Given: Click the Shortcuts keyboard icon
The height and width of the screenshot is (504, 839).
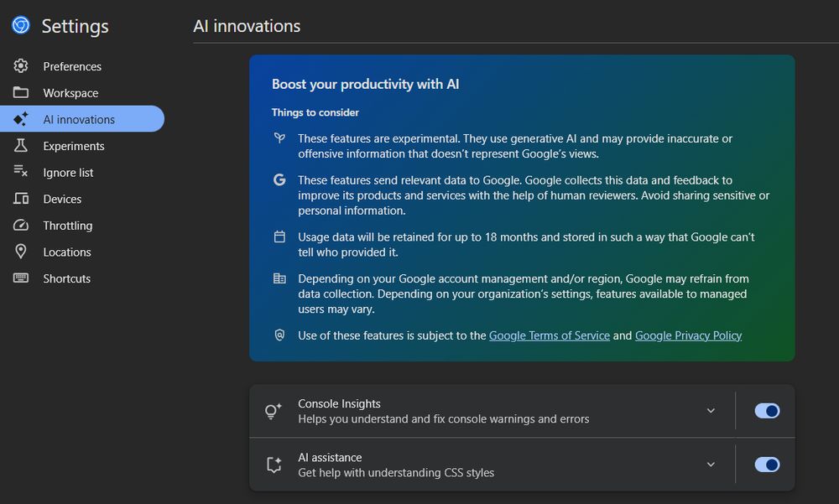Looking at the screenshot, I should point(21,278).
